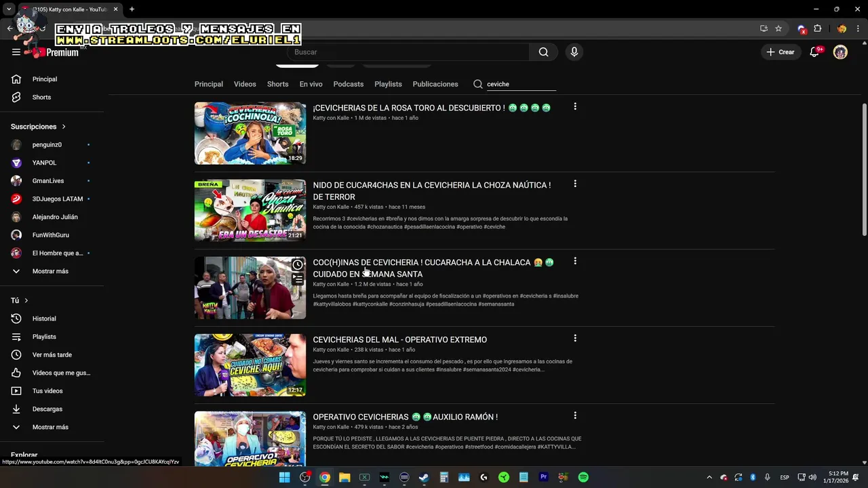Open a new browser tab
Screen dimensions: 868x488
point(132,9)
